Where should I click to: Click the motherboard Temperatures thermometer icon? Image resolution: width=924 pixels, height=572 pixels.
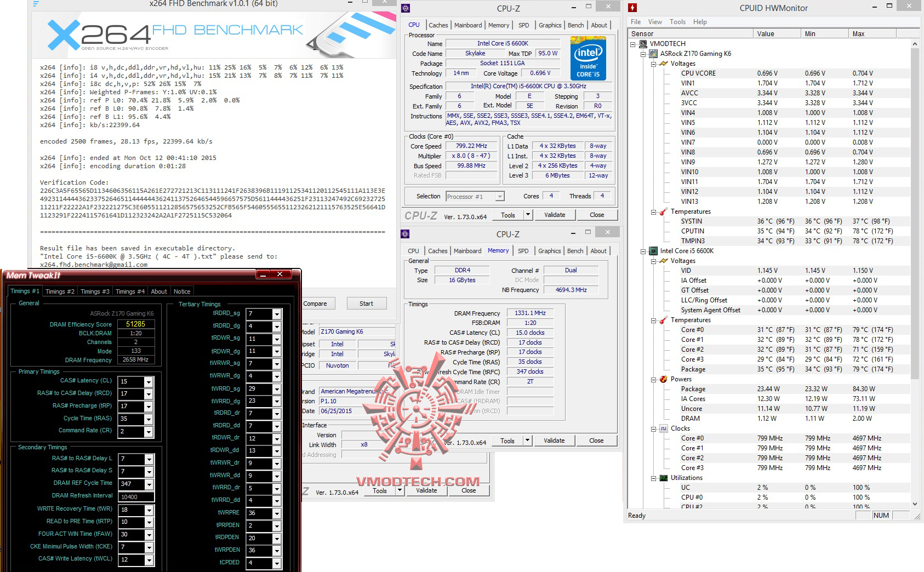pos(664,211)
